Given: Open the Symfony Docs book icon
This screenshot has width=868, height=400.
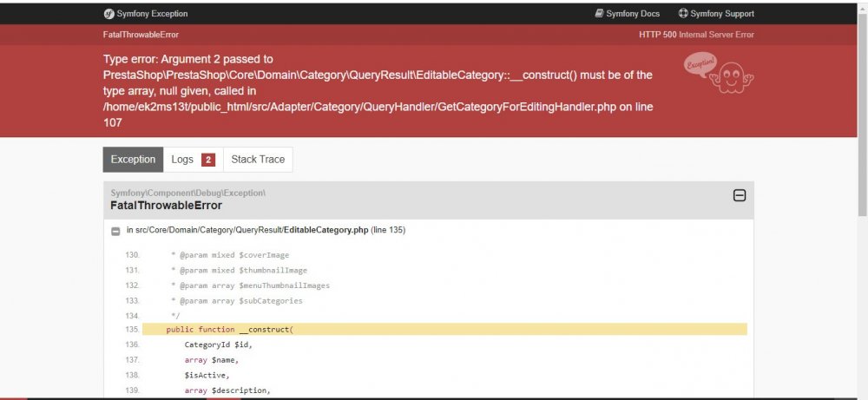Looking at the screenshot, I should [x=599, y=13].
